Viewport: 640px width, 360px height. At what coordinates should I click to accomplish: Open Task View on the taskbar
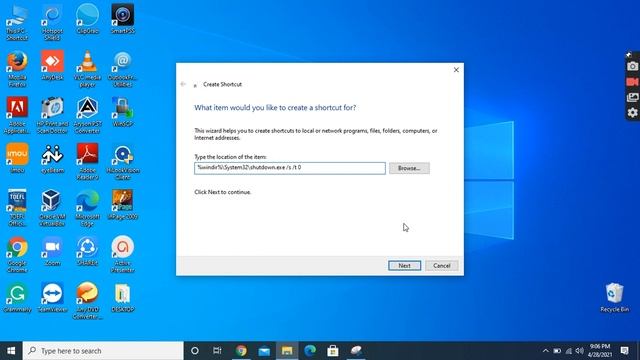click(217, 351)
